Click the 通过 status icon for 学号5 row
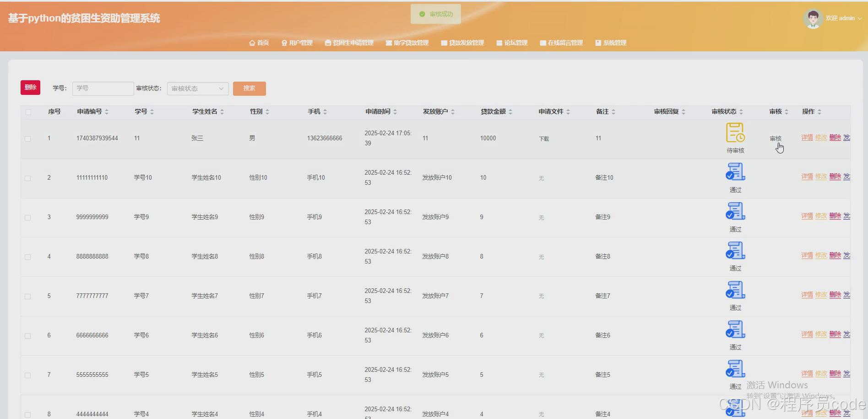868x419 pixels. (735, 369)
